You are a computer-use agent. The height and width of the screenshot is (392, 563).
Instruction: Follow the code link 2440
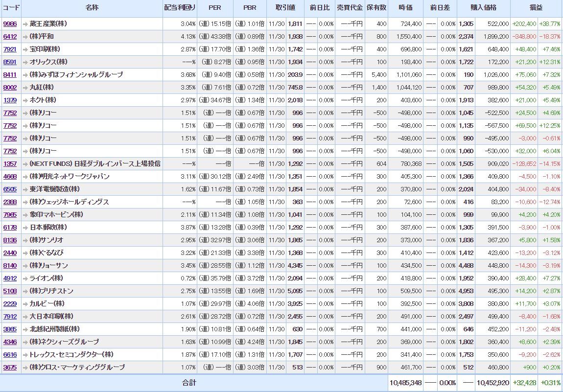10,253
